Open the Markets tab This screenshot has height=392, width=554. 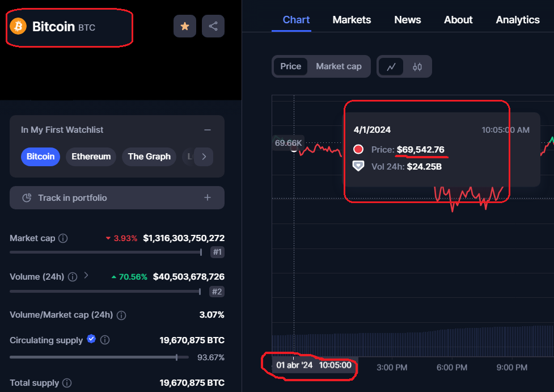pos(352,20)
